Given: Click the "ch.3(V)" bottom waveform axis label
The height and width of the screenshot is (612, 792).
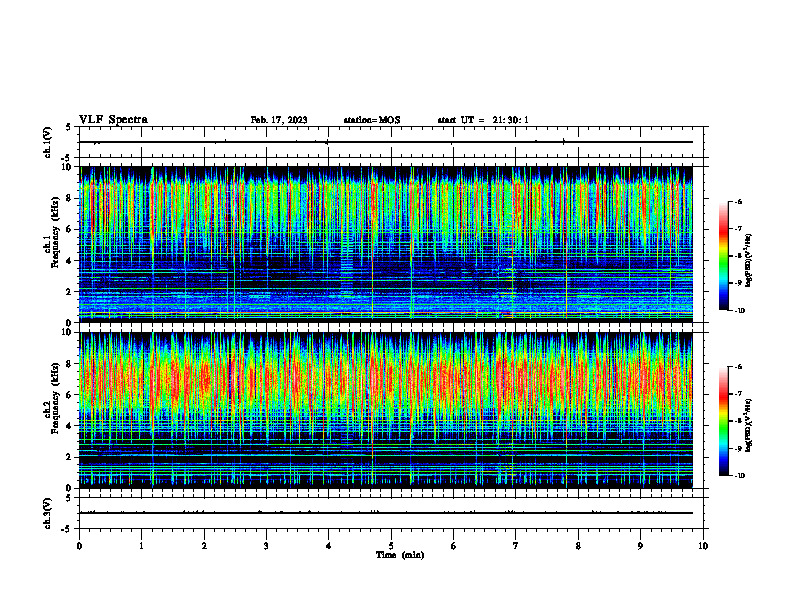Looking at the screenshot, I should [48, 513].
